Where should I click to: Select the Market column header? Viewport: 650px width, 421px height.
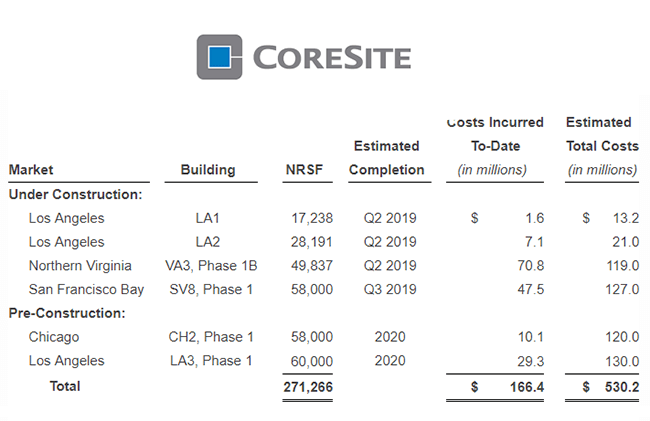click(31, 170)
